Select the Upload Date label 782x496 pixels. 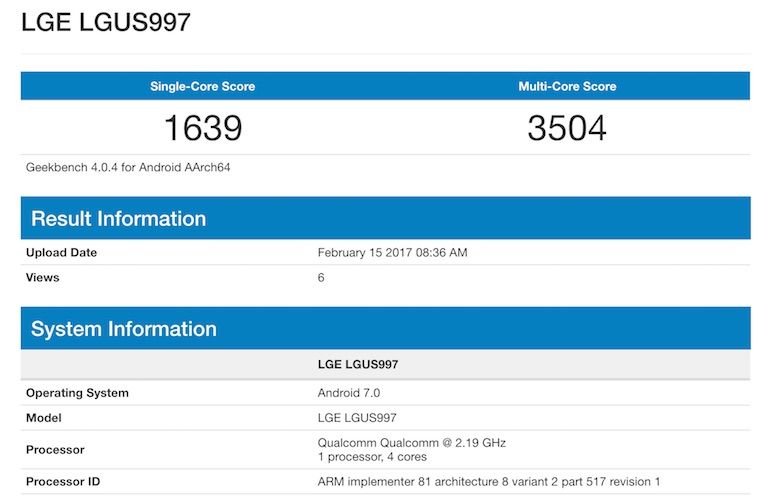click(61, 252)
